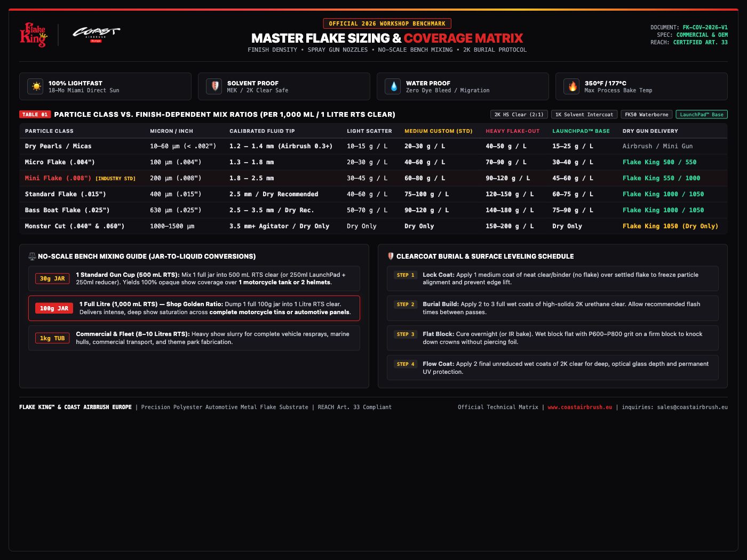Viewport: 747px width, 560px height.
Task: Select the 1kg TUB badge
Action: [52, 338]
